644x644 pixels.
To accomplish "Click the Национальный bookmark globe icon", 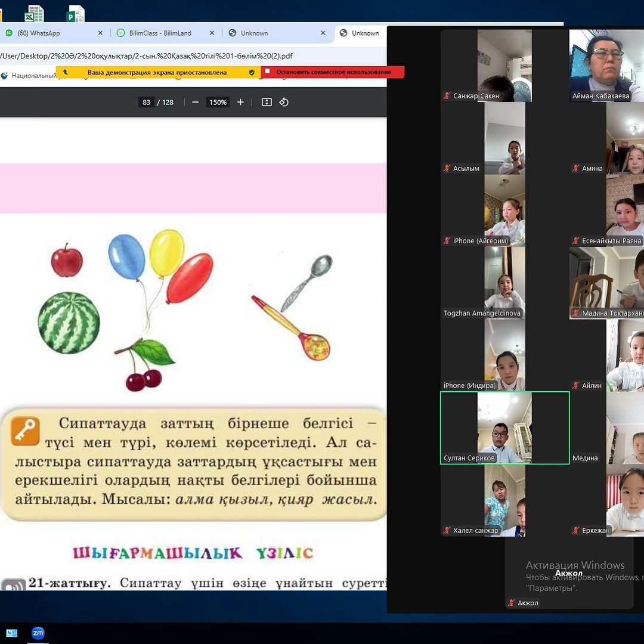I will pyautogui.click(x=5, y=76).
